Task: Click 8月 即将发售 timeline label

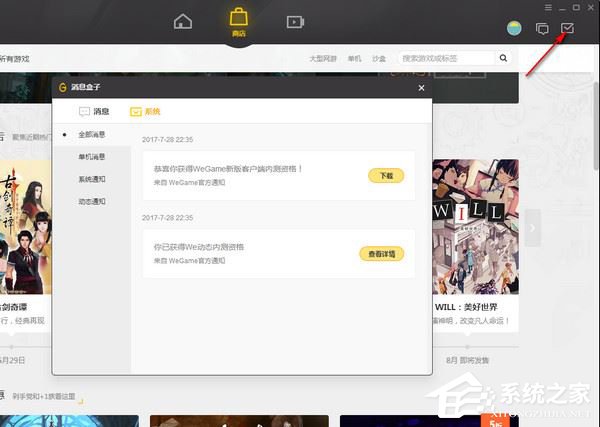Action: click(x=467, y=360)
